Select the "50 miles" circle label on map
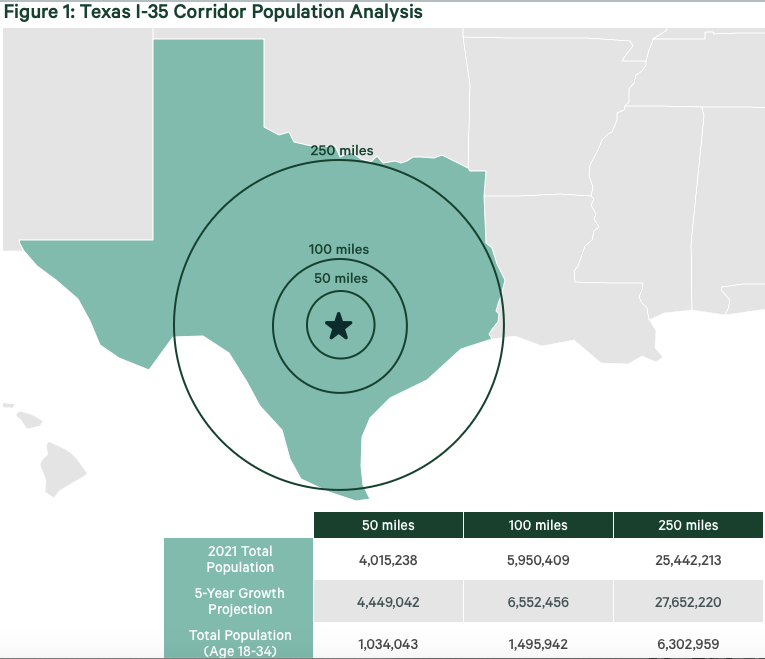 340,278
